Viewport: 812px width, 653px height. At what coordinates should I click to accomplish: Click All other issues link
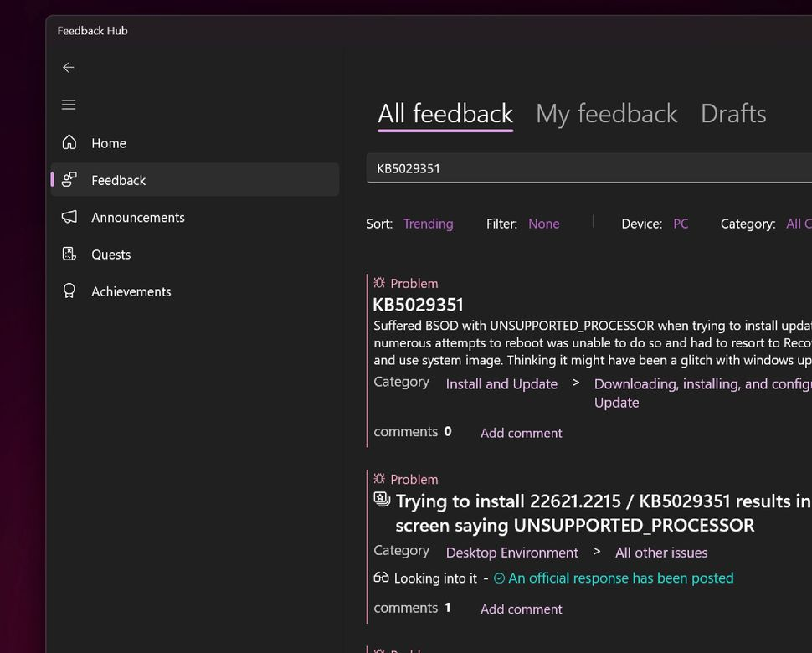(x=661, y=553)
